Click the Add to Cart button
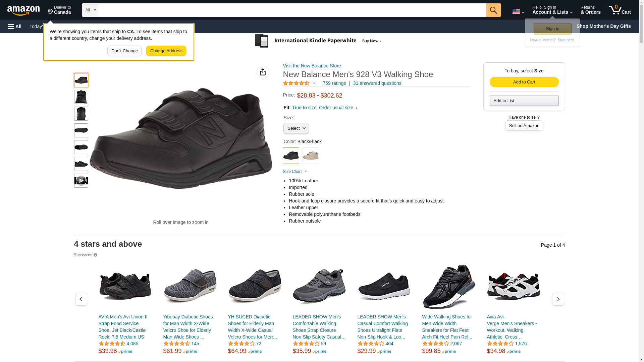The width and height of the screenshot is (644, 362). coord(524,82)
